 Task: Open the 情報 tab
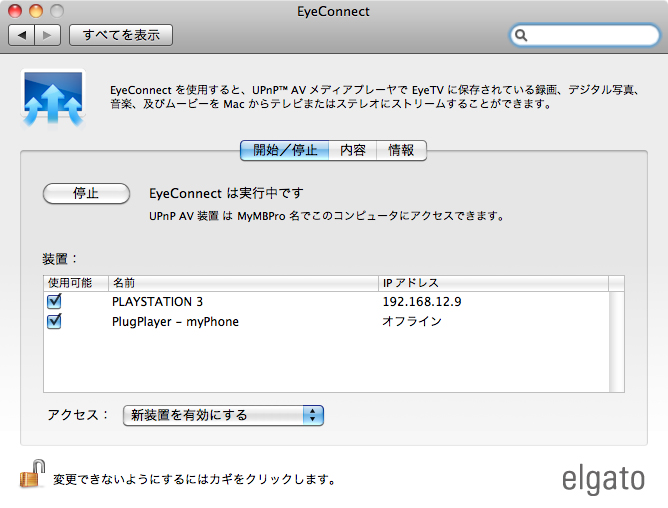(x=401, y=150)
